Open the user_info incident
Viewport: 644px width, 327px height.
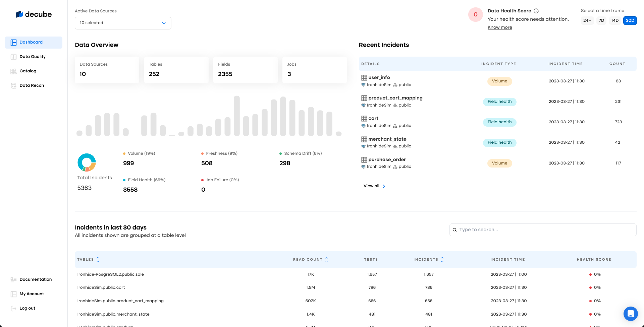[379, 77]
